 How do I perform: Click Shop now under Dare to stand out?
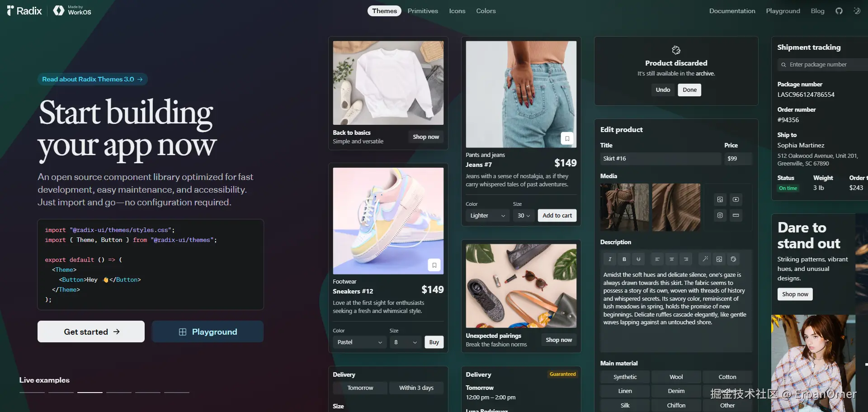795,294
